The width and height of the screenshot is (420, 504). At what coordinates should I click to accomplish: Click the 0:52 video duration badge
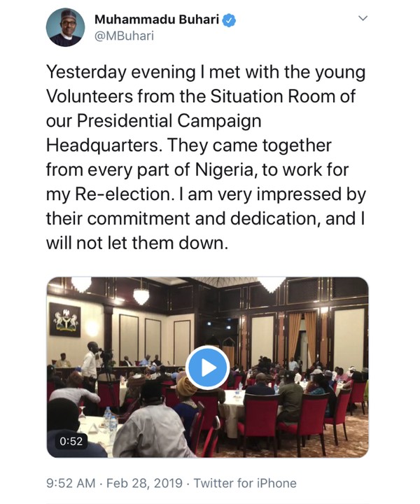70,441
